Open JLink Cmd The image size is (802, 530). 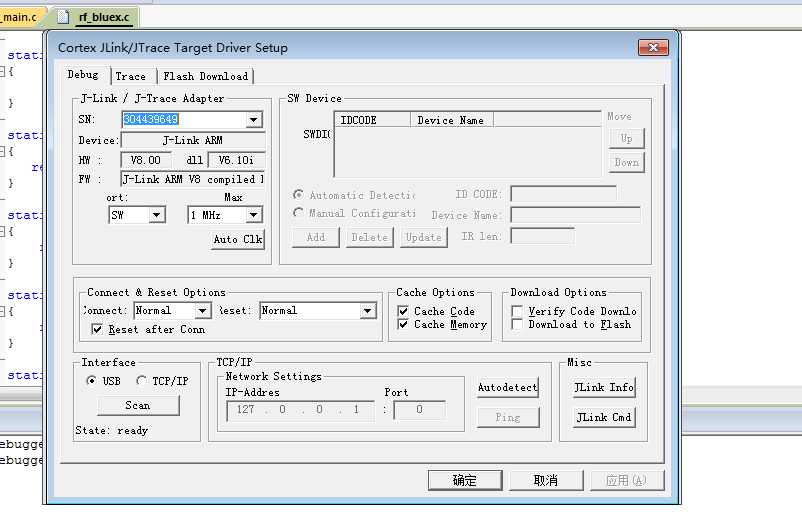coord(604,417)
